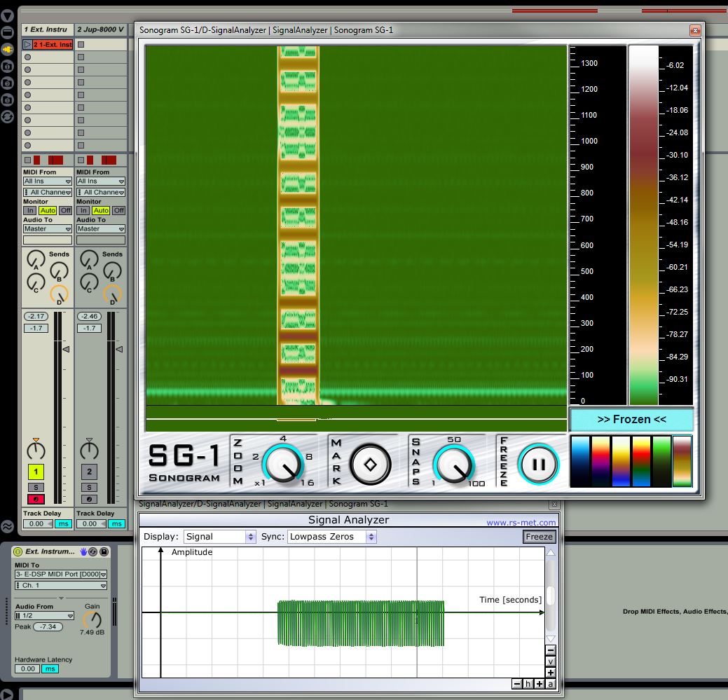Open MIDI From 'All Ins' dropdown on track 1
The width and height of the screenshot is (728, 700).
click(x=48, y=181)
